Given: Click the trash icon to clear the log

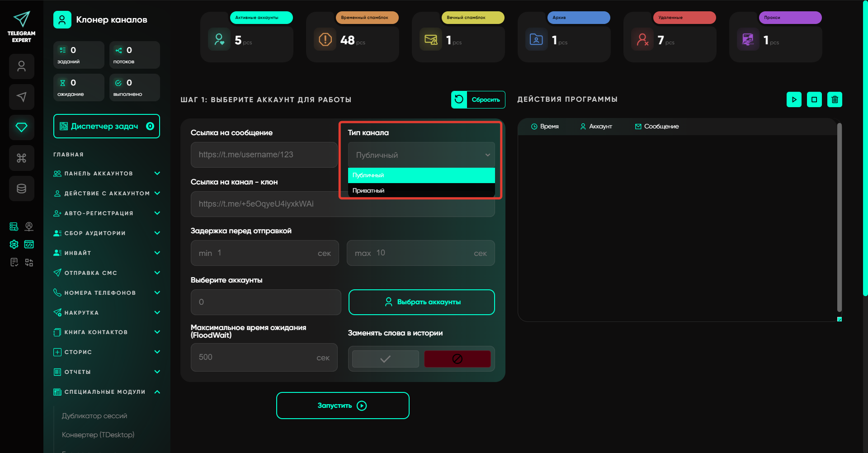Looking at the screenshot, I should click(835, 99).
